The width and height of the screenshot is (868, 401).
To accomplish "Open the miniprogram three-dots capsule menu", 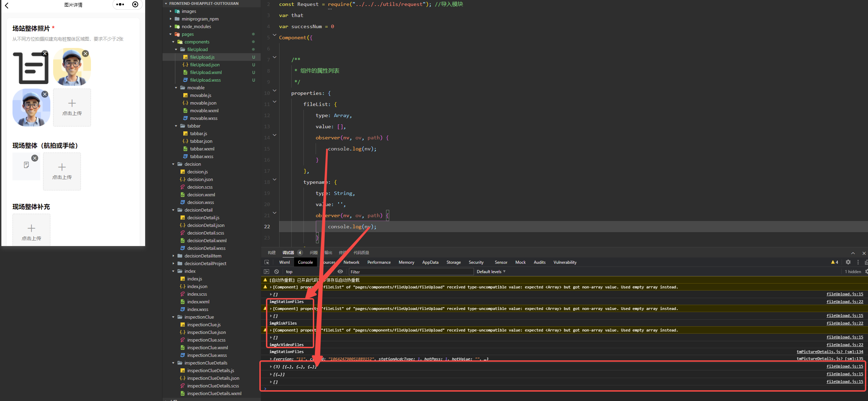I will coord(120,5).
